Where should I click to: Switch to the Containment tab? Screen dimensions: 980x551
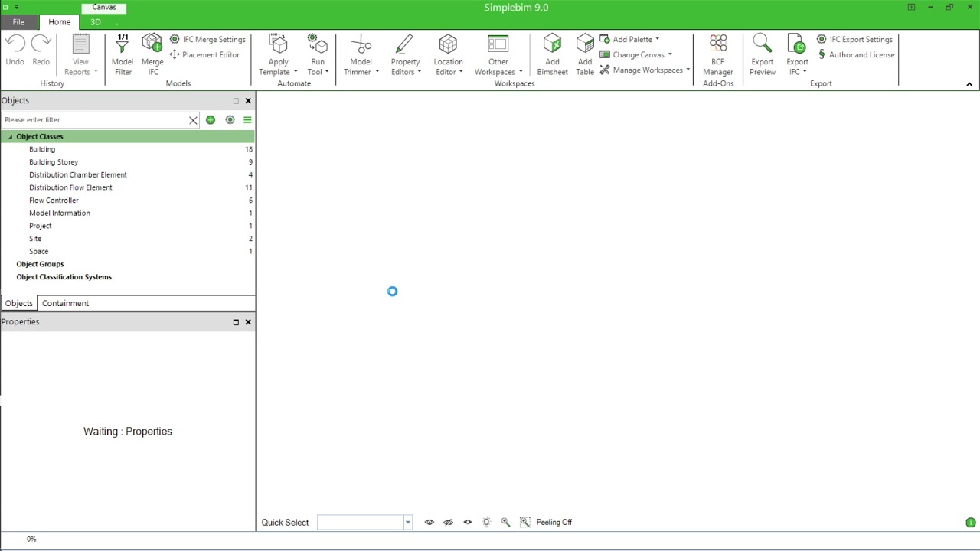65,303
